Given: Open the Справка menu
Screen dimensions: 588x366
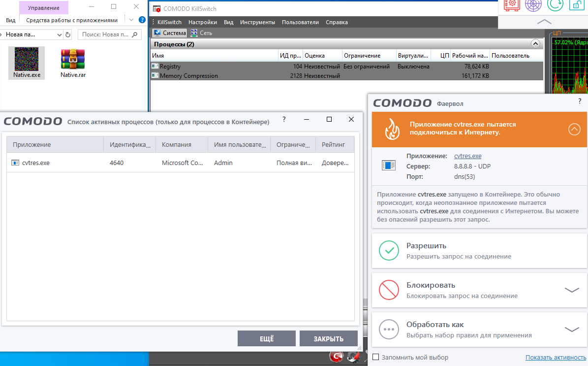Looking at the screenshot, I should pos(337,22).
